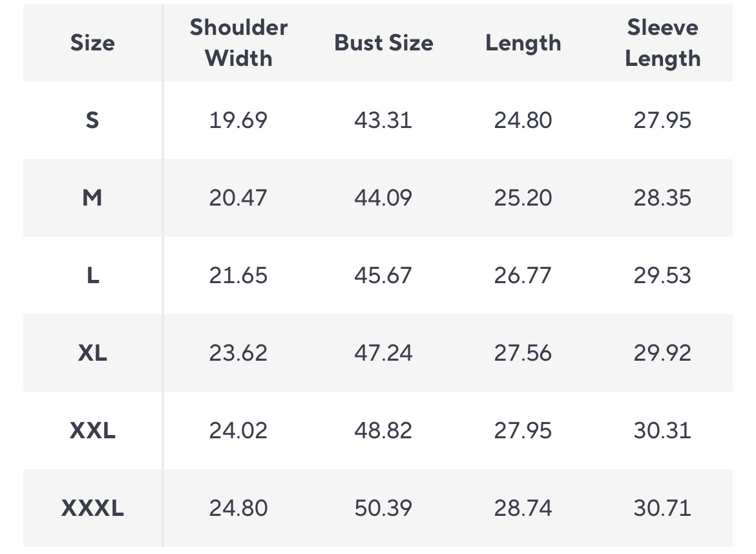Select XXXL sleeve length value 30.71
The image size is (756, 554).
(x=662, y=508)
